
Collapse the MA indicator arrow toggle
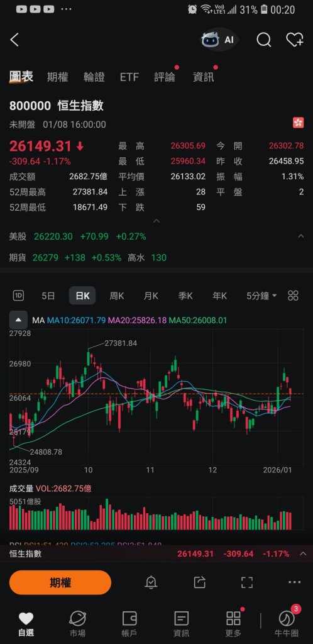tap(18, 320)
